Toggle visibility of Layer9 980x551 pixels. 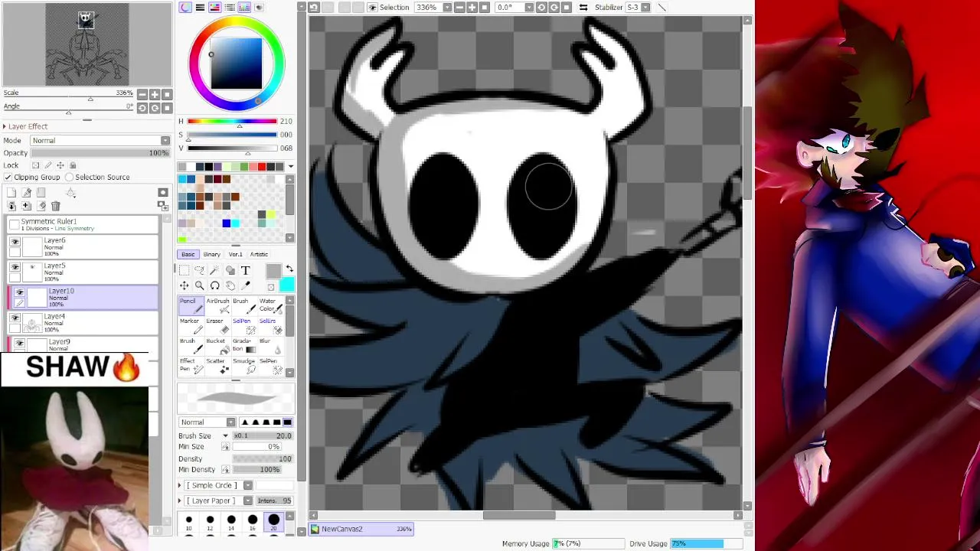coord(20,343)
